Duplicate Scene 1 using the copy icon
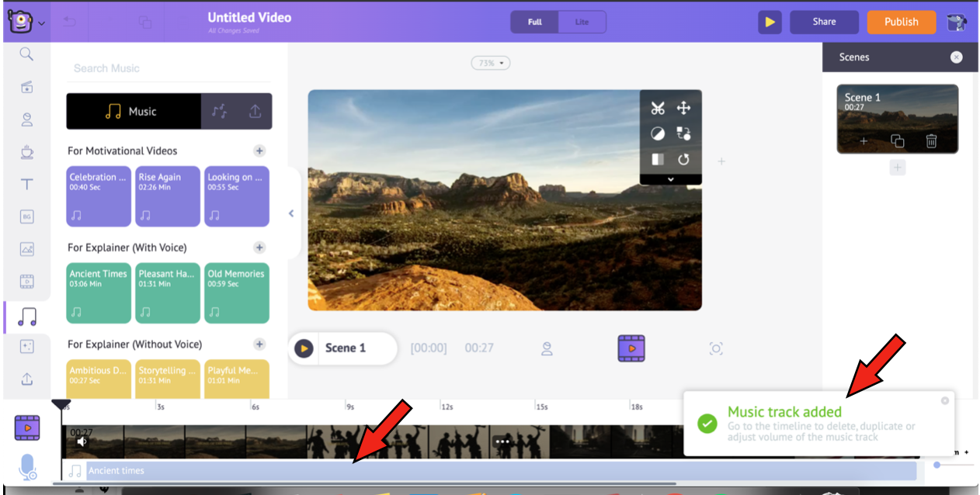 [x=897, y=141]
